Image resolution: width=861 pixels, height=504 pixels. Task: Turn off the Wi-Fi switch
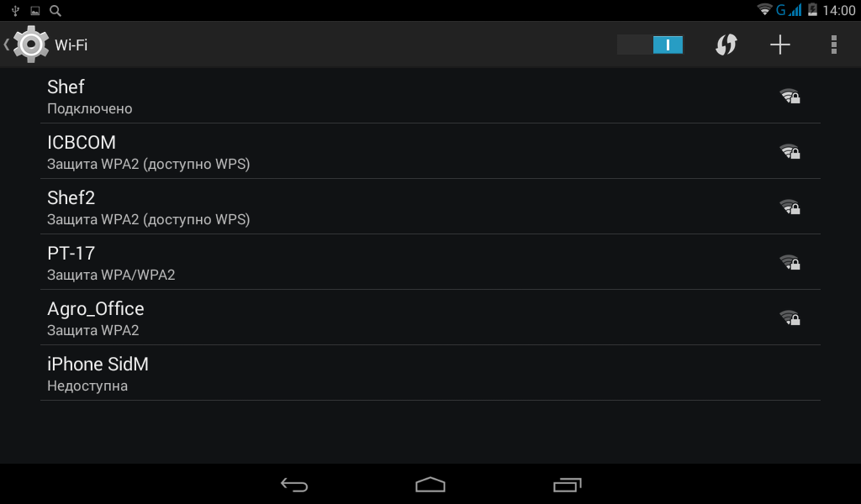click(x=650, y=45)
